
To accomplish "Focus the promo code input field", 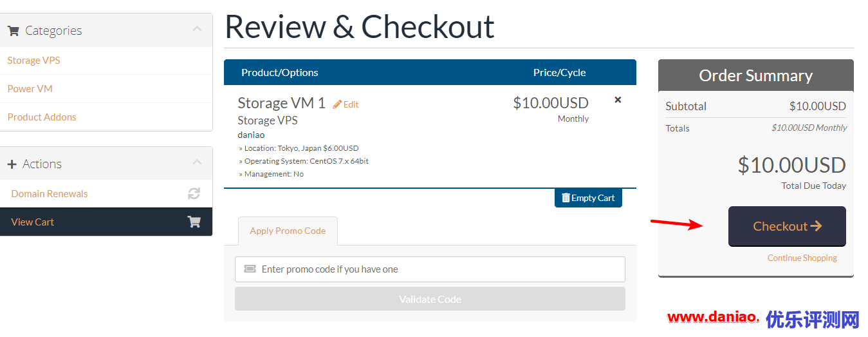I will coord(438,269).
